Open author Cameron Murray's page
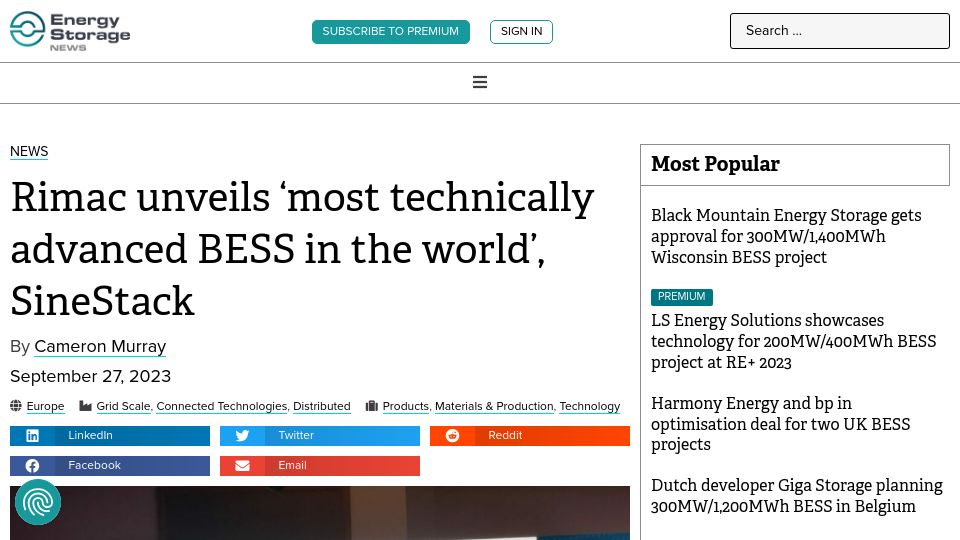This screenshot has height=540, width=960. (100, 347)
